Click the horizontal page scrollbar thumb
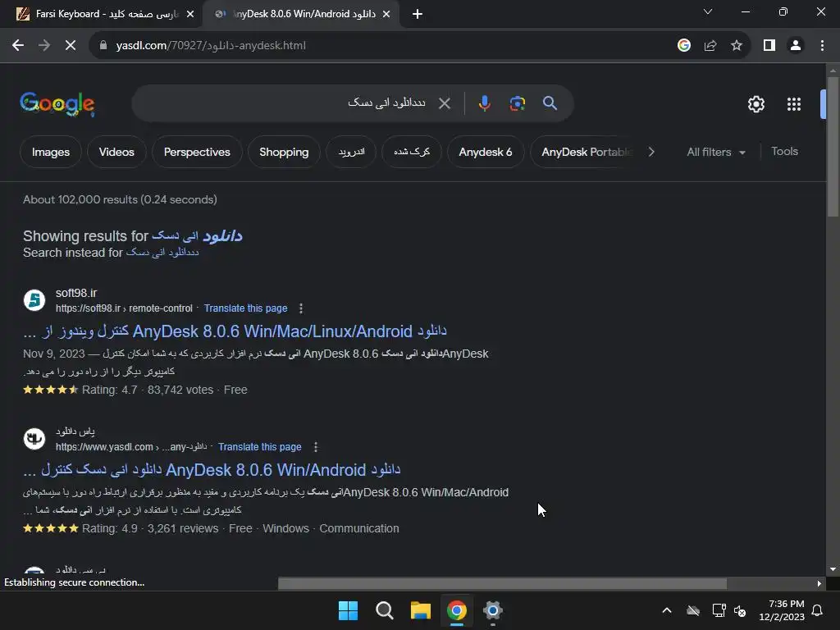 click(502, 583)
